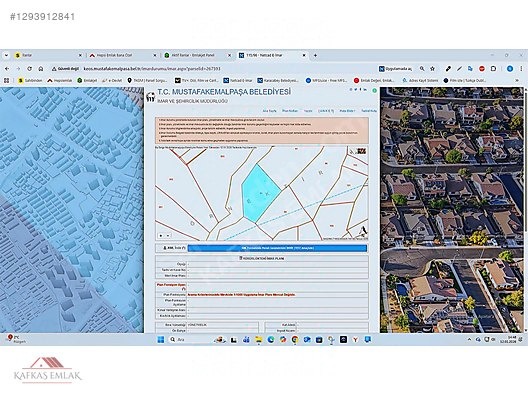Open the Plan Notları menu item
Screen dimensions: 528x396
click(290, 111)
